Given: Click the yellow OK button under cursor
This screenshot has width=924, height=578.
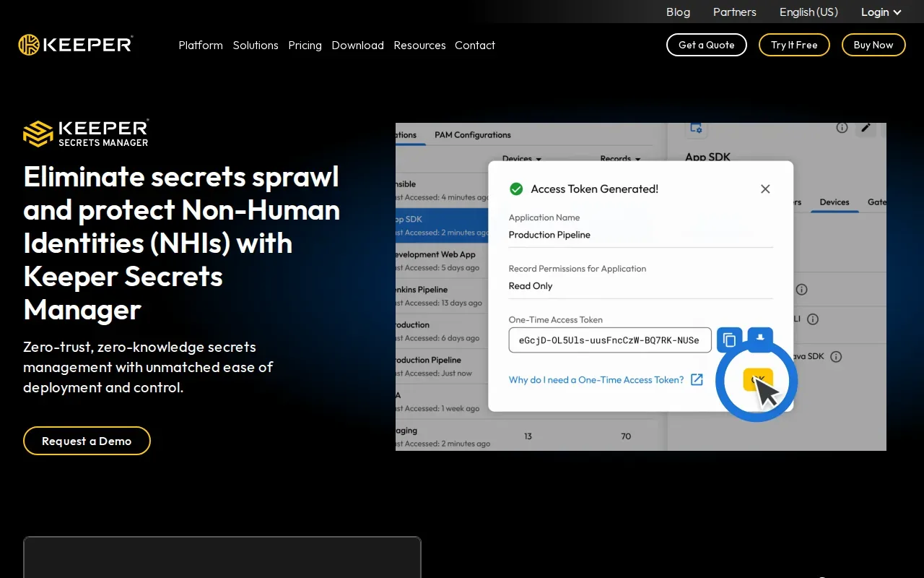Looking at the screenshot, I should point(758,380).
